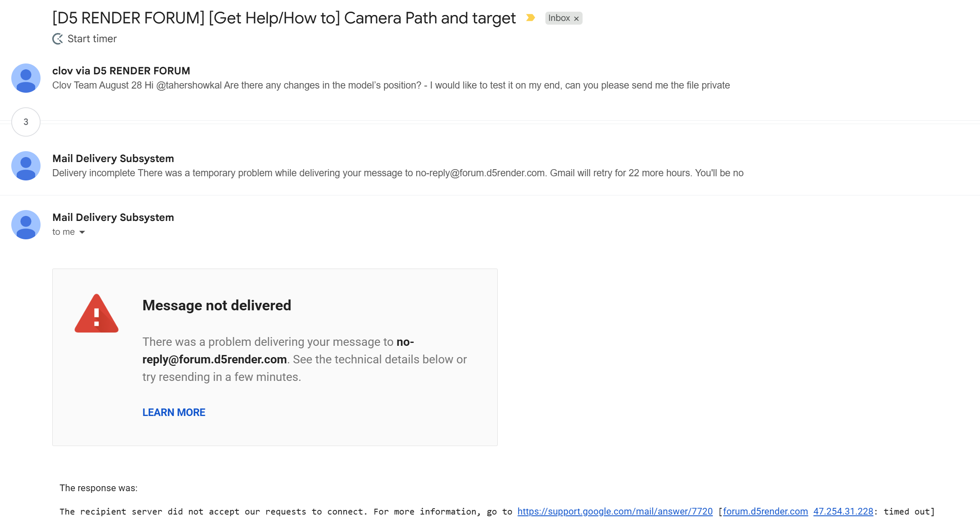Open clov sender avatar icon
Screen dimensions: 980x530
point(26,78)
